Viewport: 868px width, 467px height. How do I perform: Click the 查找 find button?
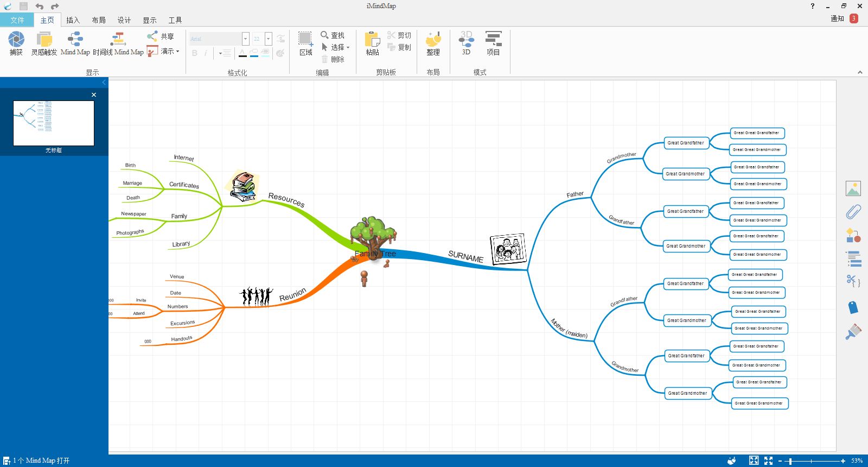pyautogui.click(x=332, y=35)
